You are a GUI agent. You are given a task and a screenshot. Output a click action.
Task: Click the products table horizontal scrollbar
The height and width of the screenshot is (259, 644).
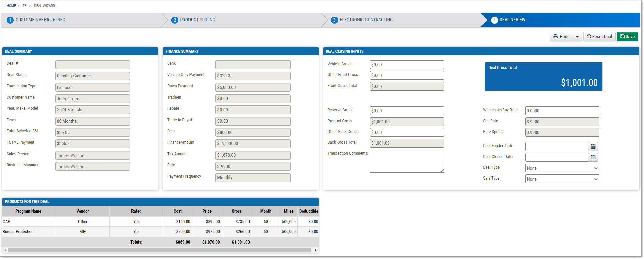[x=159, y=250]
